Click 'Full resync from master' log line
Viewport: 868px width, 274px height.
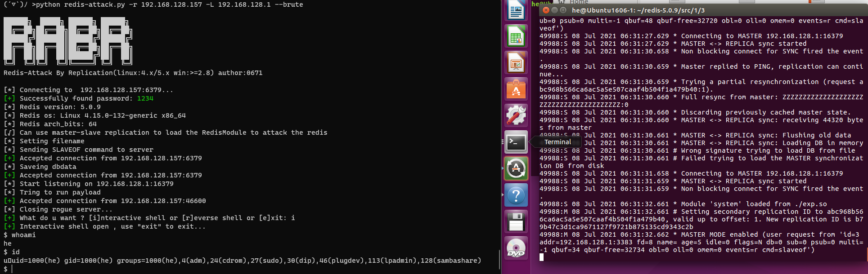[702, 101]
